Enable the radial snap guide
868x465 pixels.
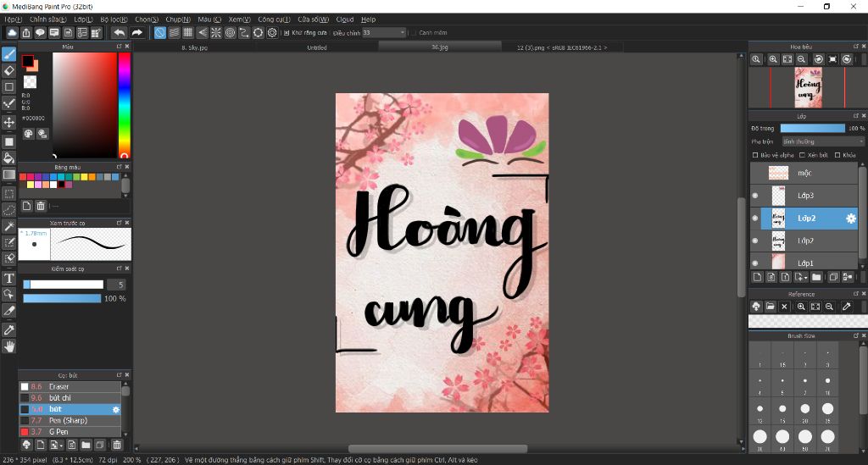click(x=216, y=33)
